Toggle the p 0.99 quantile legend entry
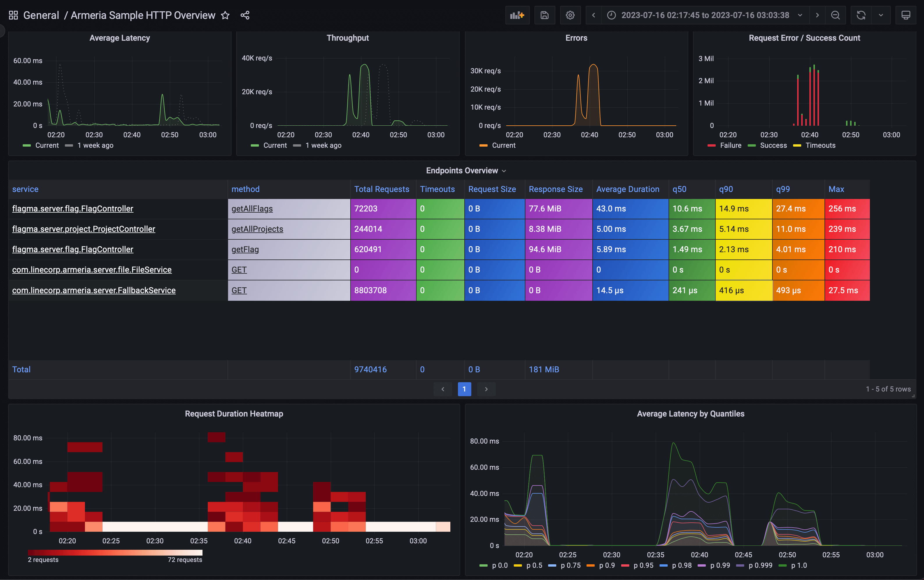 click(719, 565)
